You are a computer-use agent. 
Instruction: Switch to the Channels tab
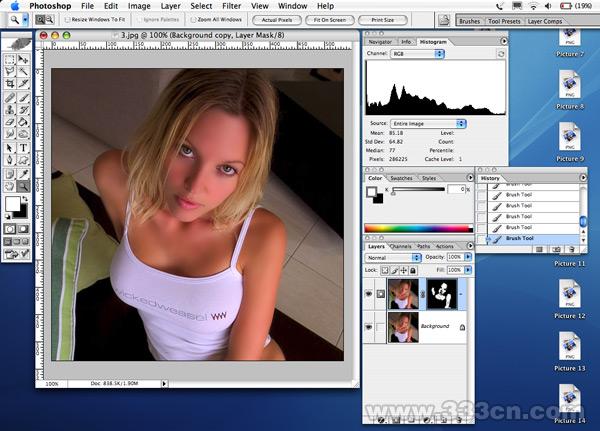tap(400, 246)
